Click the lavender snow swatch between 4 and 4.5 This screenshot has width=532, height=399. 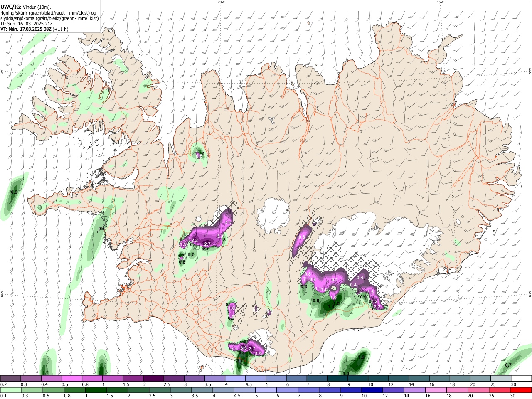click(x=234, y=379)
